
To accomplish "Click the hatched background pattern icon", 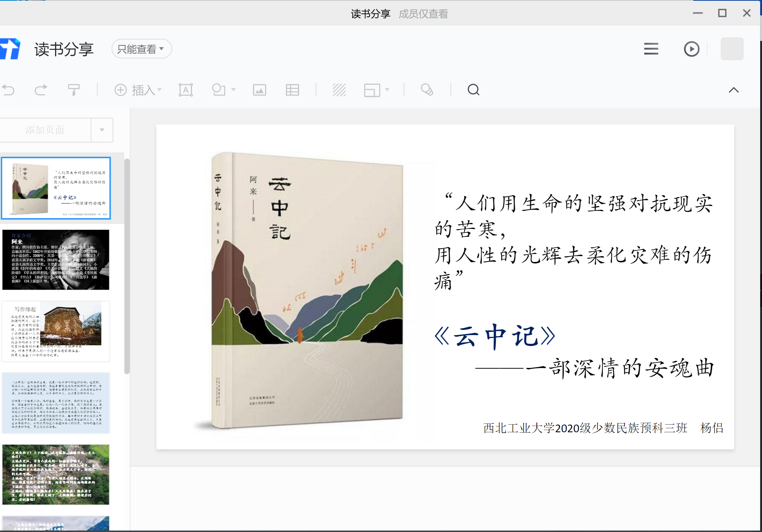I will [339, 90].
